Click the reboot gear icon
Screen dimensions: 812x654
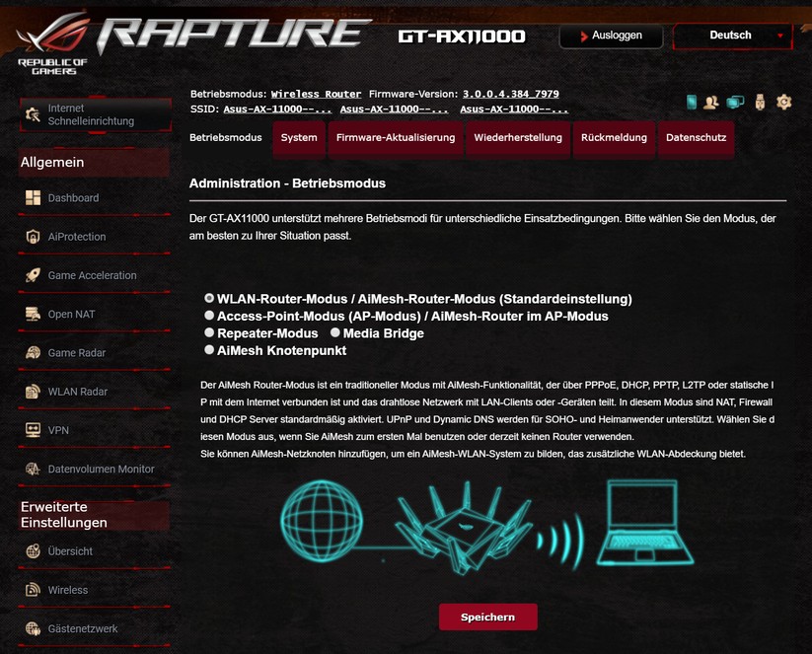pos(784,102)
